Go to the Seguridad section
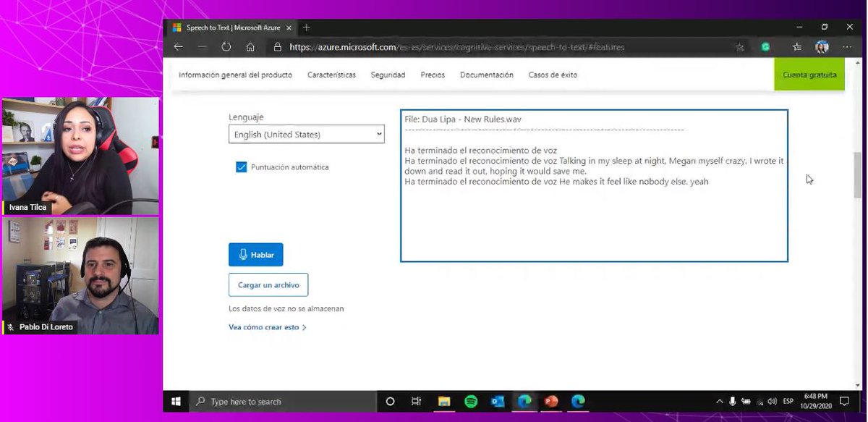 tap(388, 75)
